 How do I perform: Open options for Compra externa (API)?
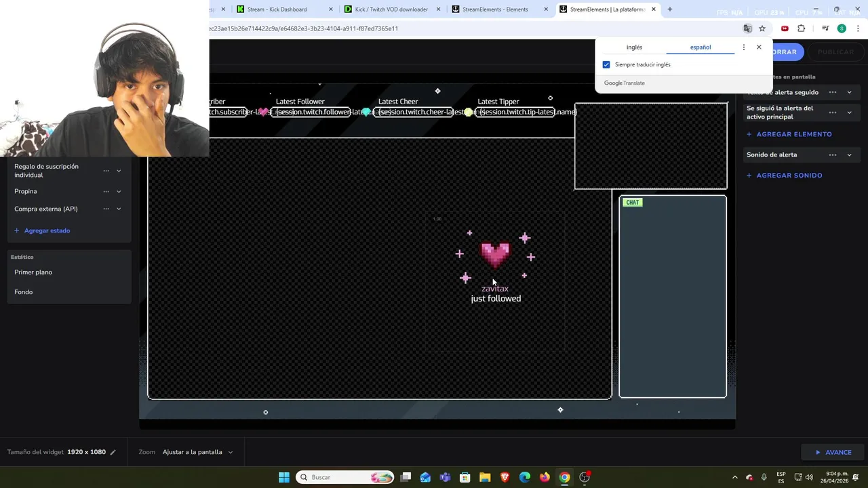[x=106, y=209]
